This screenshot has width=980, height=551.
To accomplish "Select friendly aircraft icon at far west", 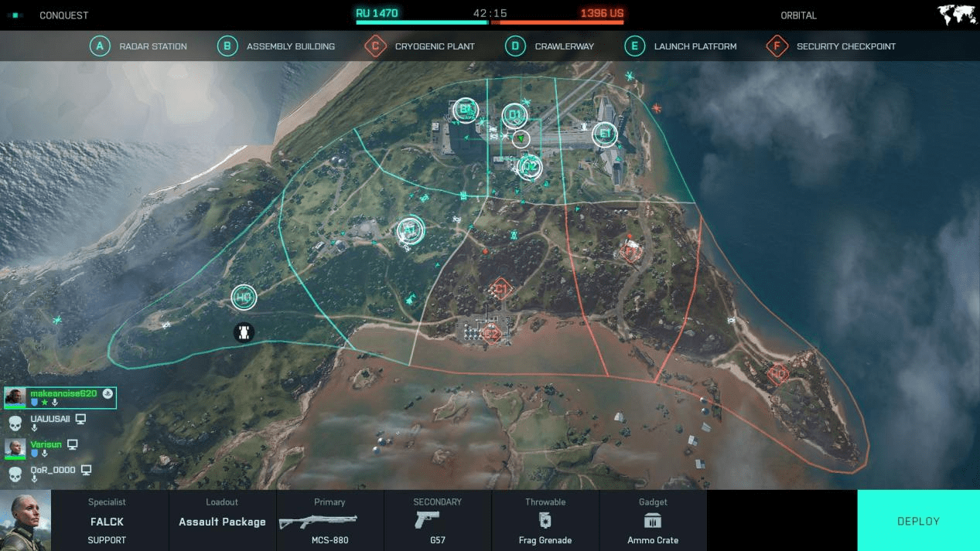I will point(56,319).
